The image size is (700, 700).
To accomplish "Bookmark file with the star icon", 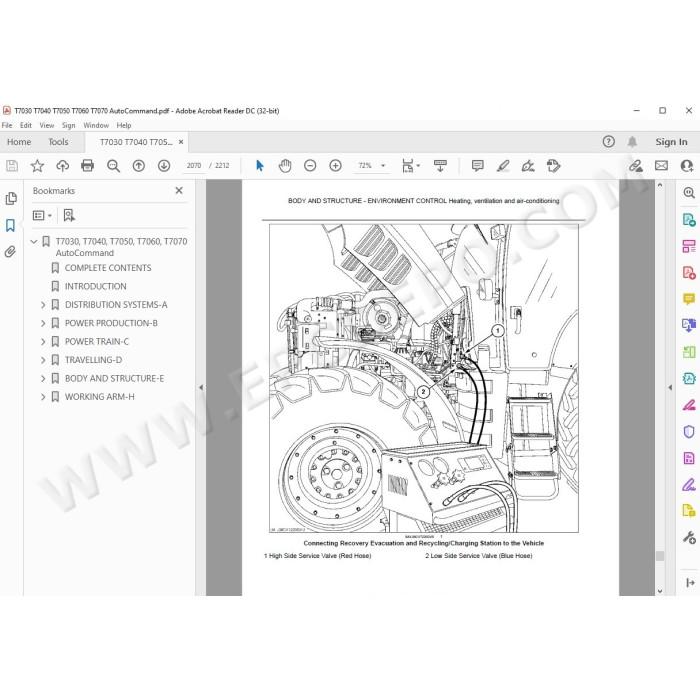I will coord(37,166).
